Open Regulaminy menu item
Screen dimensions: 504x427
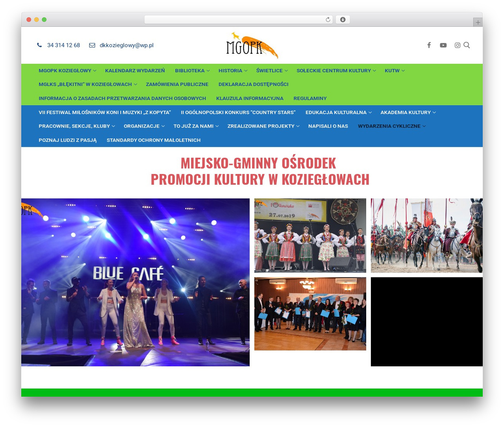310,98
